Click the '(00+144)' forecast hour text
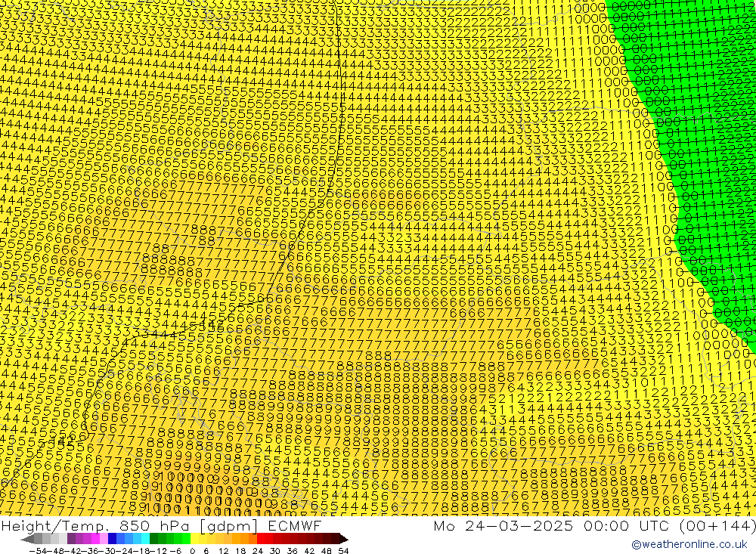Image resolution: width=756 pixels, height=554 pixels. pos(717,525)
